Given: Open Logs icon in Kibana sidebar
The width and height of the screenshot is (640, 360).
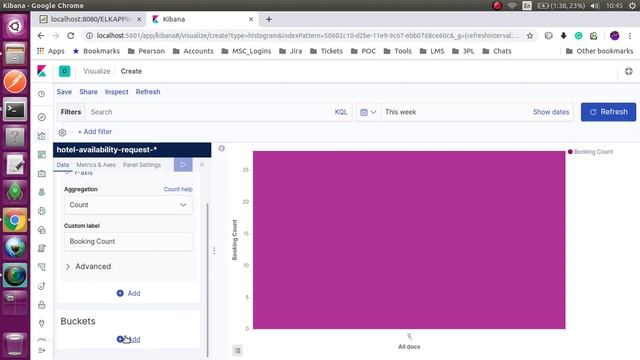Looking at the screenshot, I should click(42, 249).
